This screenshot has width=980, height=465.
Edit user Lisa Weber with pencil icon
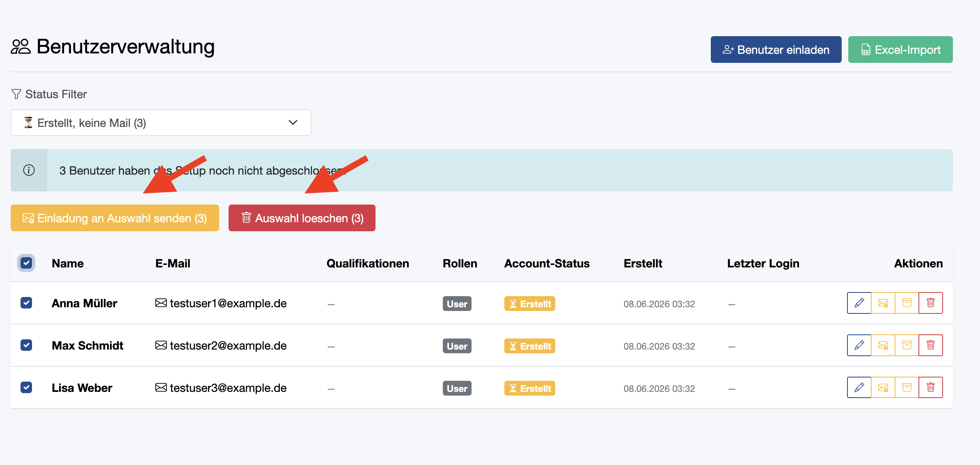(859, 388)
